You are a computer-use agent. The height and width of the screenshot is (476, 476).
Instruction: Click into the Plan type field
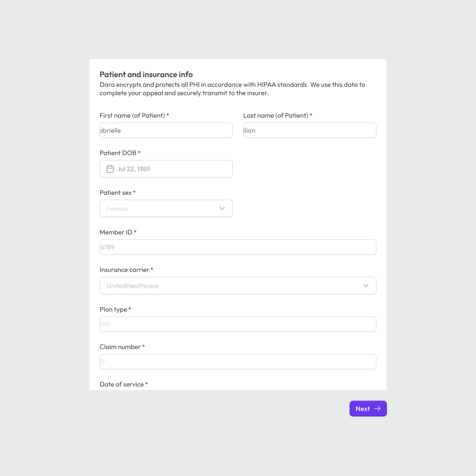[238, 324]
